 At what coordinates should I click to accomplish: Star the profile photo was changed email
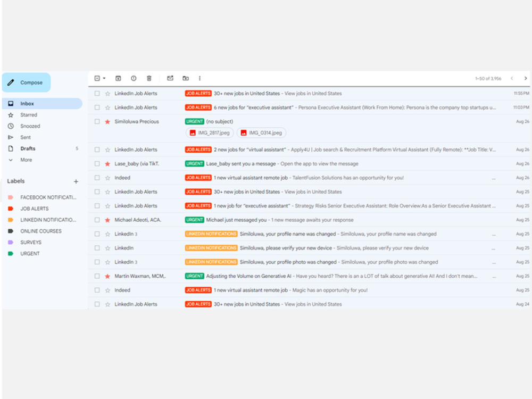pos(107,262)
